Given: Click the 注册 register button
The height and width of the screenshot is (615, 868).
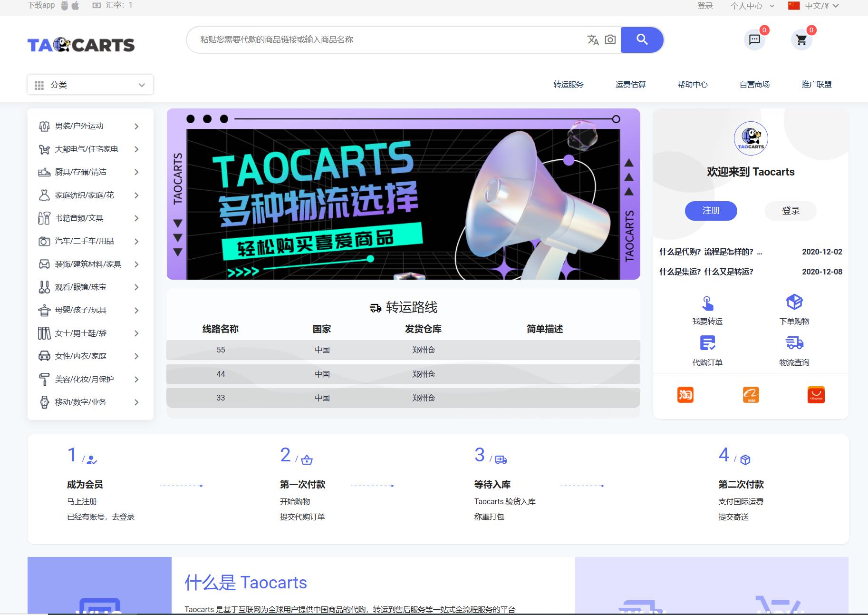Looking at the screenshot, I should (711, 211).
